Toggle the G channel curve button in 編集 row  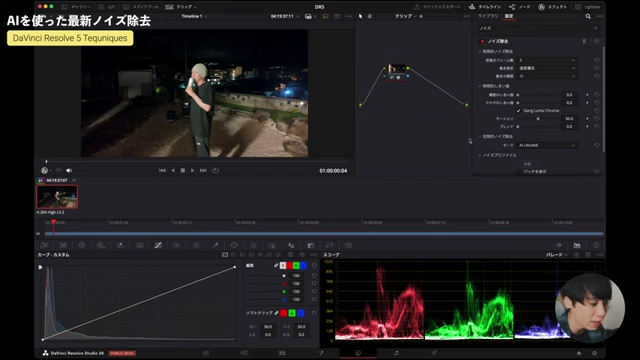tap(296, 266)
